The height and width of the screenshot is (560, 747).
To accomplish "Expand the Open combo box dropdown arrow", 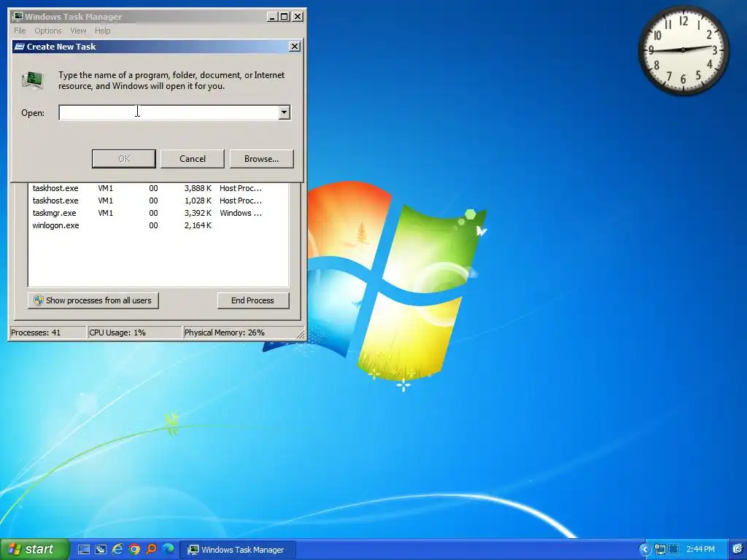I will 285,112.
